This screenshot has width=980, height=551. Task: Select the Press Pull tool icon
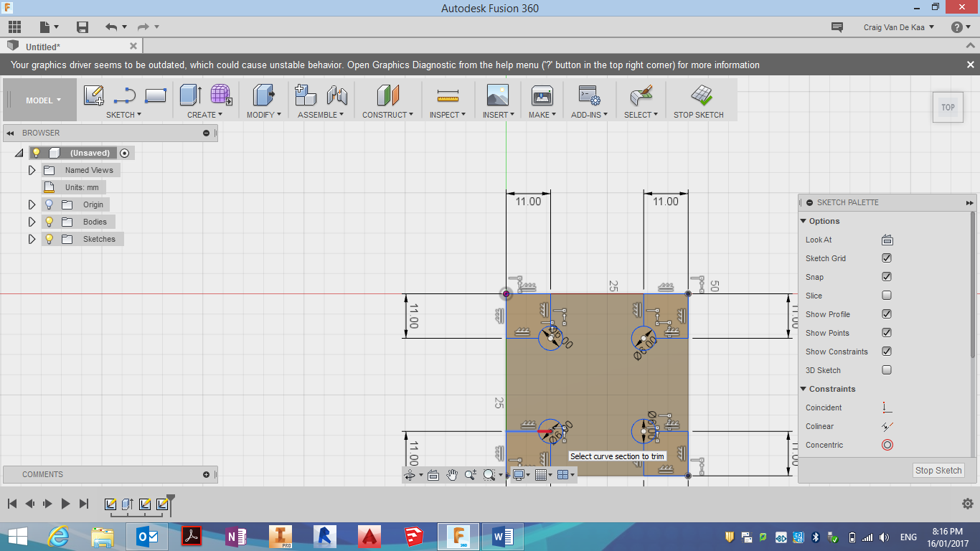pyautogui.click(x=264, y=95)
